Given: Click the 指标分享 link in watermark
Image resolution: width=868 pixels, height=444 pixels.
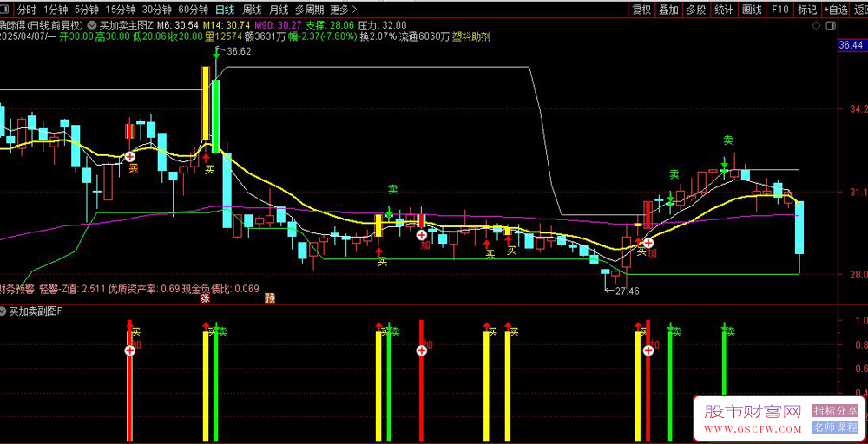Looking at the screenshot, I should 835,411.
